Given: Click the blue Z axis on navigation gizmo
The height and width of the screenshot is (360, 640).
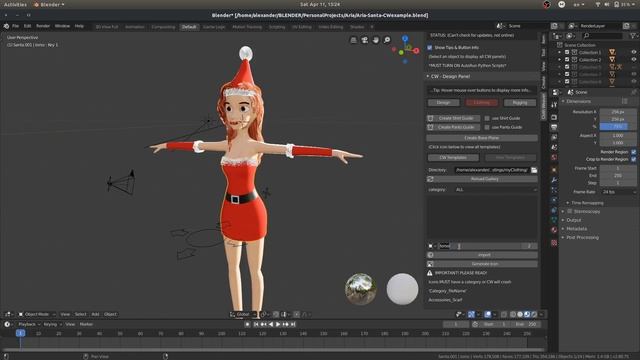Looking at the screenshot, I should click(x=405, y=38).
